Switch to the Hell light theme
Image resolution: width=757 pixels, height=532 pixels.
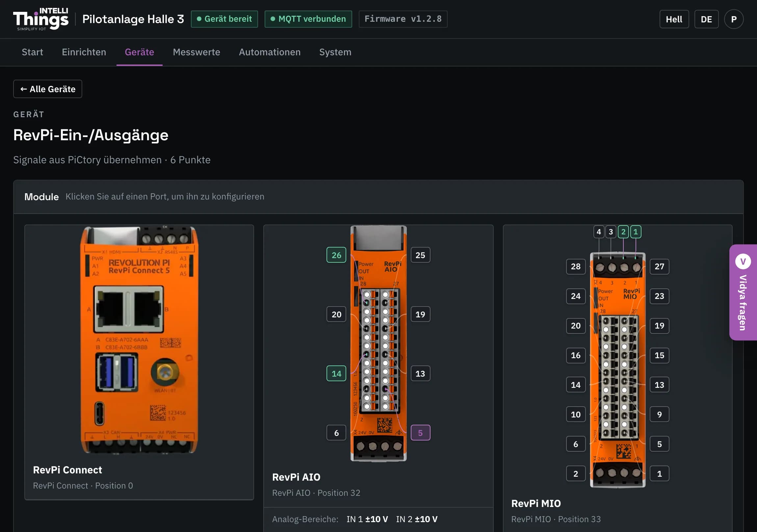pos(674,19)
